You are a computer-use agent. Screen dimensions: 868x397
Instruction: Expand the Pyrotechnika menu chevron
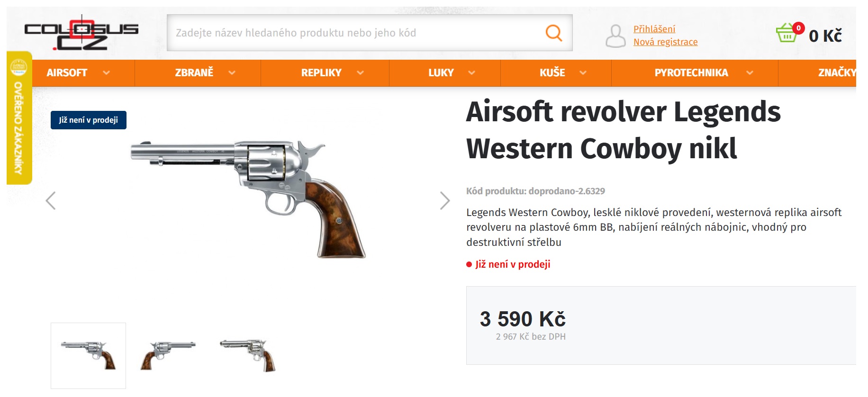click(750, 73)
